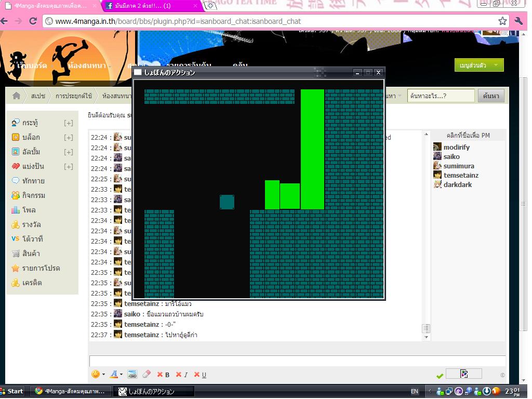The image size is (532, 399).
Task: Select user saiko to PM
Action: (451, 157)
